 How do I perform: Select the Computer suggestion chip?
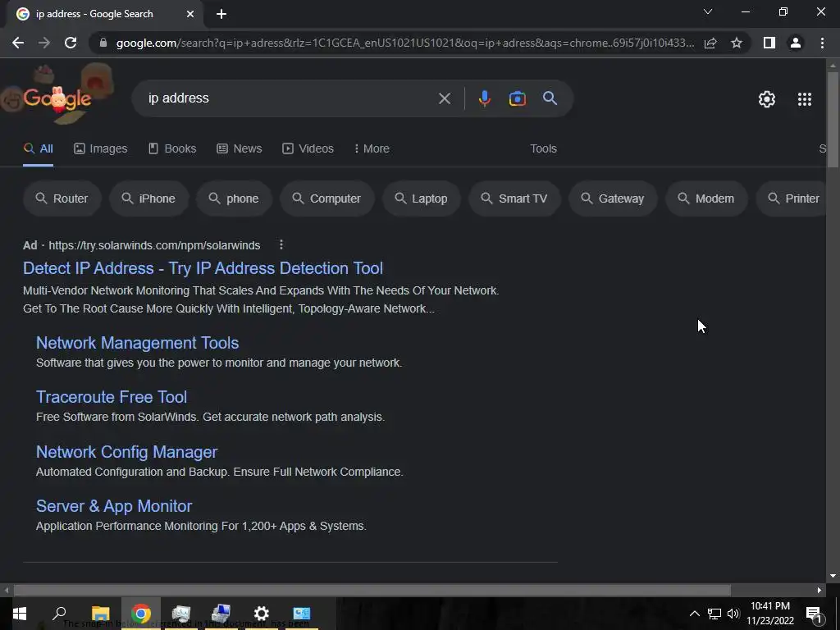point(326,199)
